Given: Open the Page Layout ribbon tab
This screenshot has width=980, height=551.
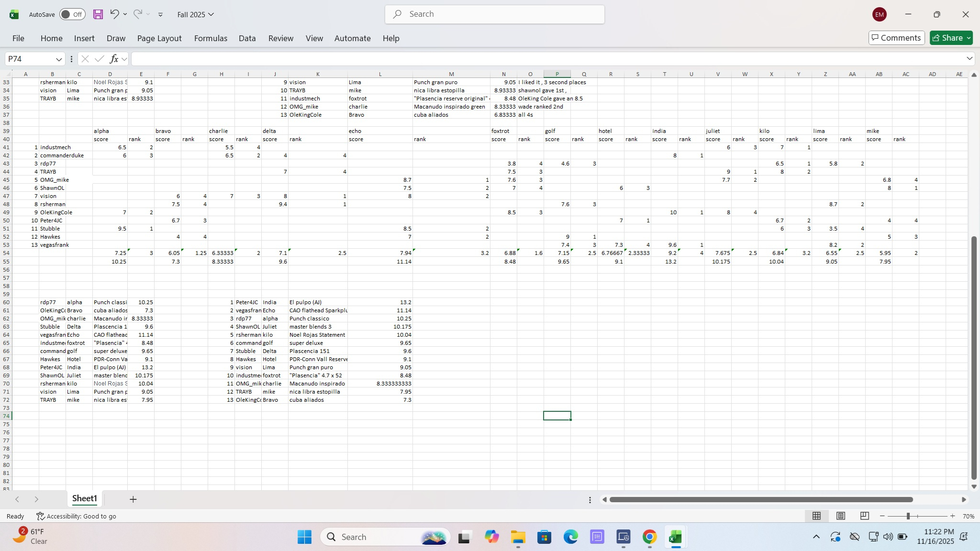Looking at the screenshot, I should pos(159,38).
